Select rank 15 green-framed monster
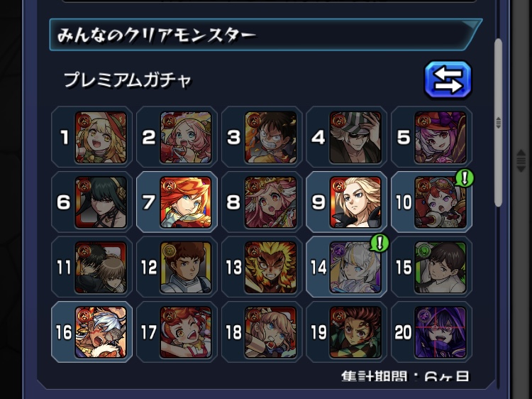532x399 pixels. coord(440,267)
